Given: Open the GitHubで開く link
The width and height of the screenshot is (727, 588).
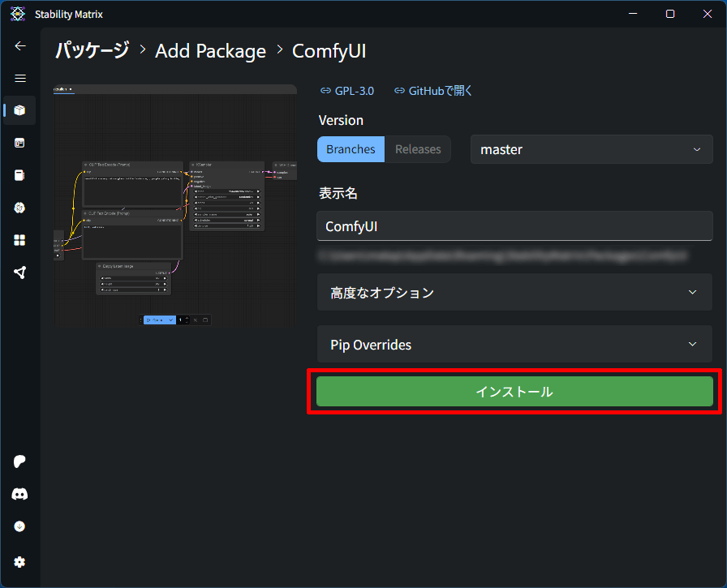Looking at the screenshot, I should tap(433, 91).
